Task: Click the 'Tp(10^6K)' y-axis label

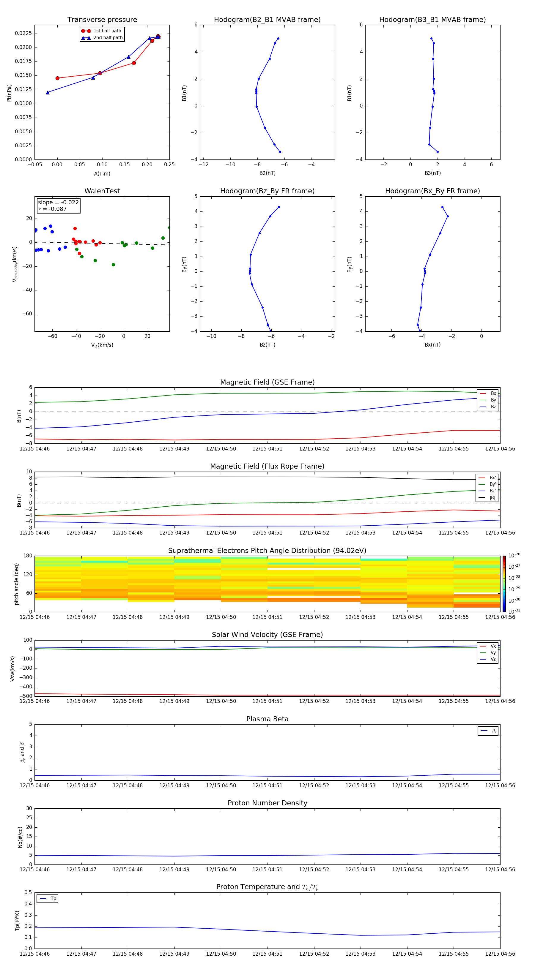Action: click(17, 921)
